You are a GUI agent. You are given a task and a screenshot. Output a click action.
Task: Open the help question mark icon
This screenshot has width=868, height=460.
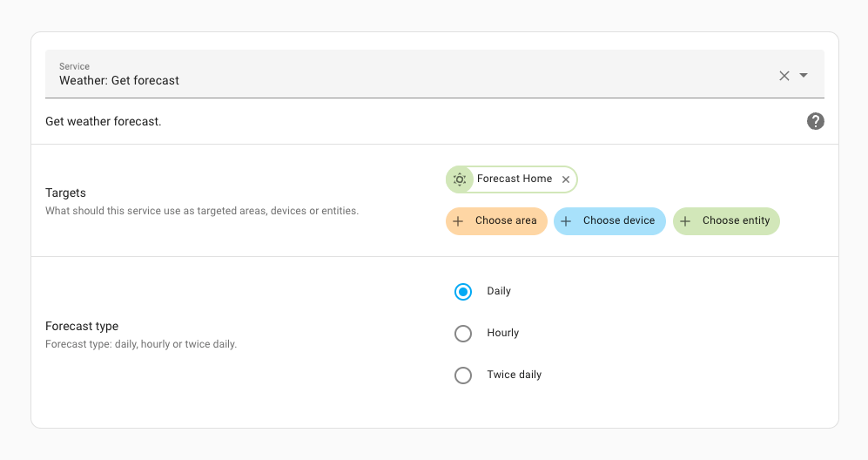click(x=815, y=121)
